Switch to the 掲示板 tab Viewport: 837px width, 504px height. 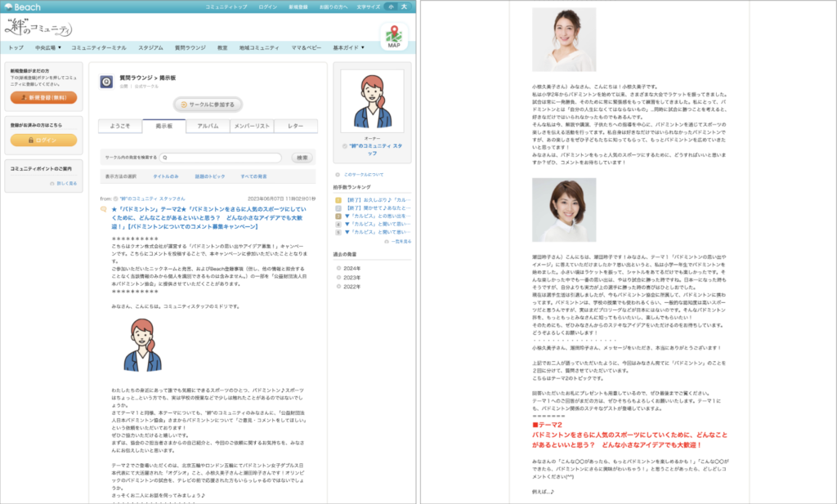(163, 126)
